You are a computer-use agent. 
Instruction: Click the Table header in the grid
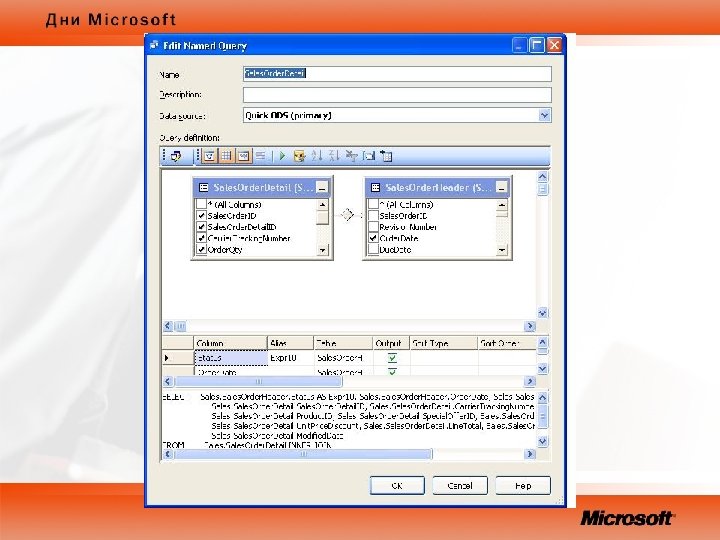343,343
